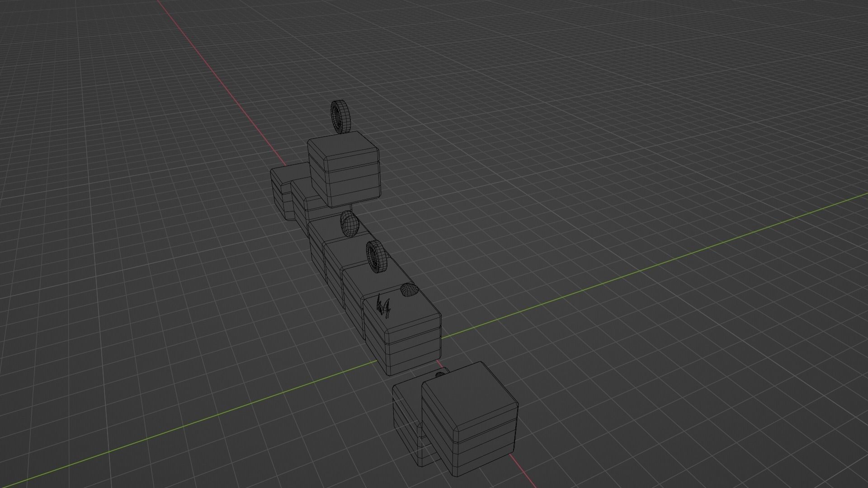
Task: Select the torus sitting mid-row on the cubes
Action: [x=377, y=256]
